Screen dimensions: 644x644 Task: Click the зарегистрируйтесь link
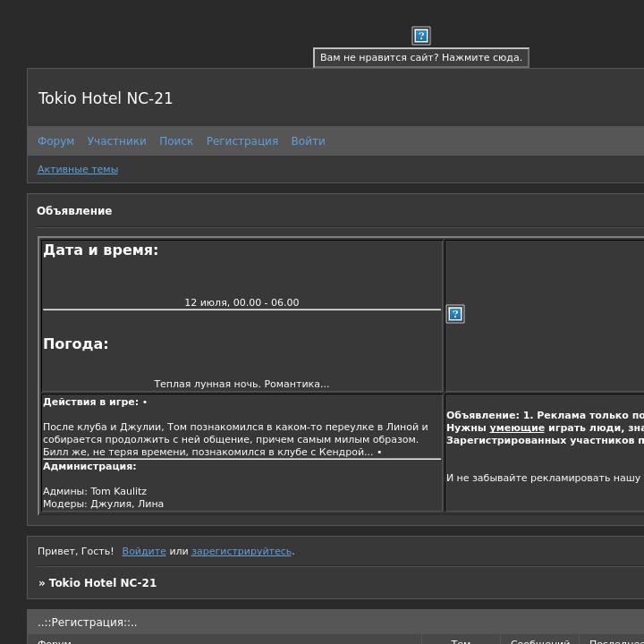pyautogui.click(x=241, y=551)
